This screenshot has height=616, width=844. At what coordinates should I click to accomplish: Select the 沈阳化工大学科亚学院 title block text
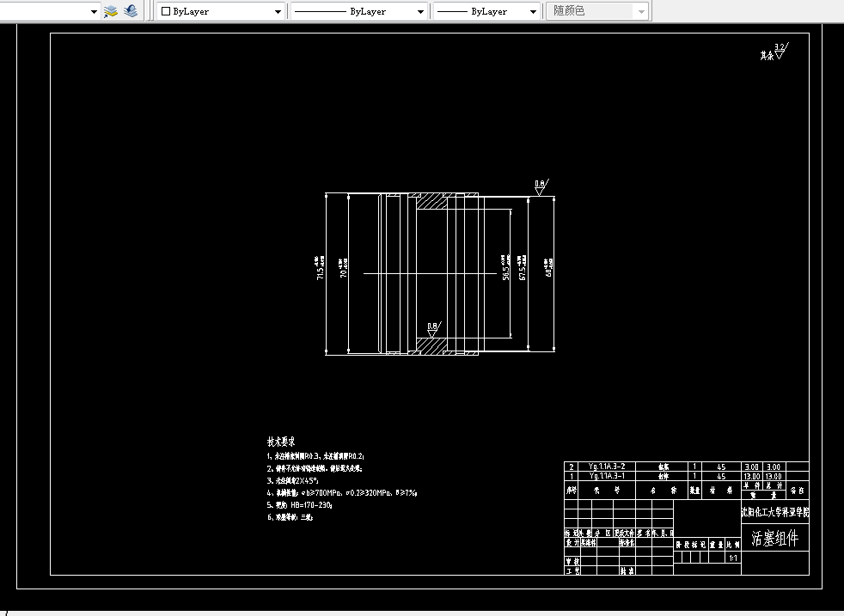(x=774, y=512)
